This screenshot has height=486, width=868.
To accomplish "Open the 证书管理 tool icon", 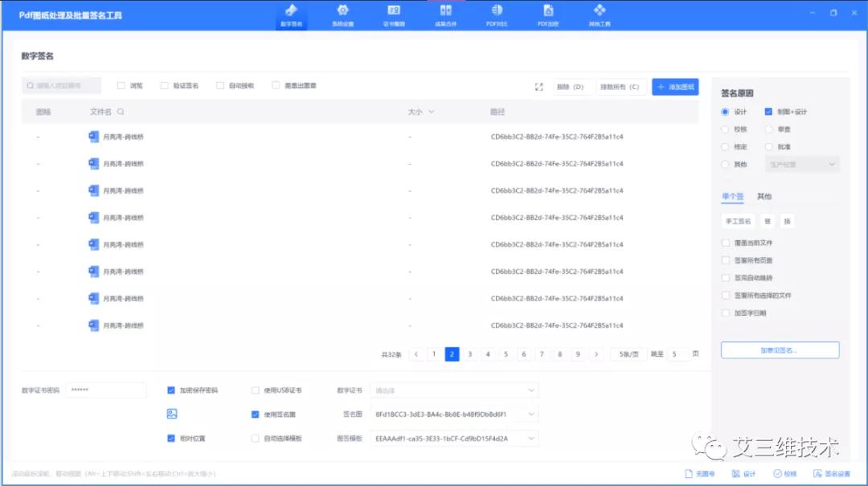I will (x=394, y=14).
